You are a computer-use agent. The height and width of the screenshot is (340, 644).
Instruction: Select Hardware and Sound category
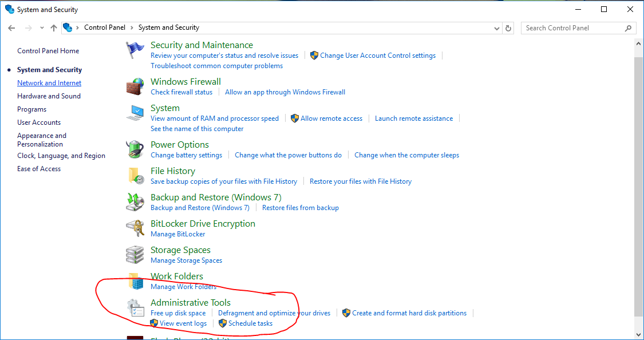coord(49,96)
